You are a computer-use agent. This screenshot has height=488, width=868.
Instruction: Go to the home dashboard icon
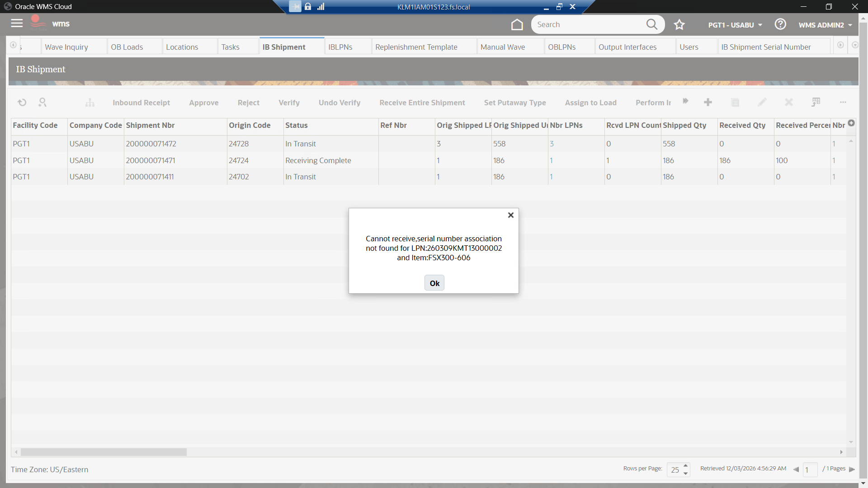click(517, 25)
